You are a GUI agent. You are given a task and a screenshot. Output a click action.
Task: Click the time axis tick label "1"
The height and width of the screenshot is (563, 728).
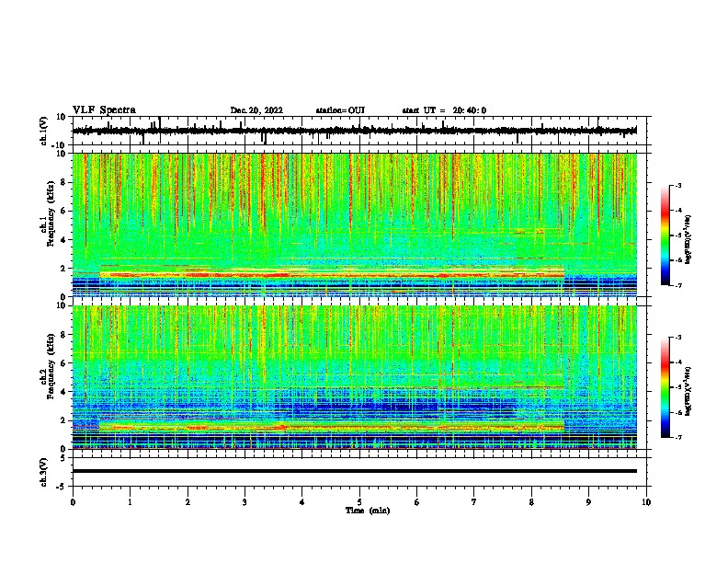click(130, 502)
